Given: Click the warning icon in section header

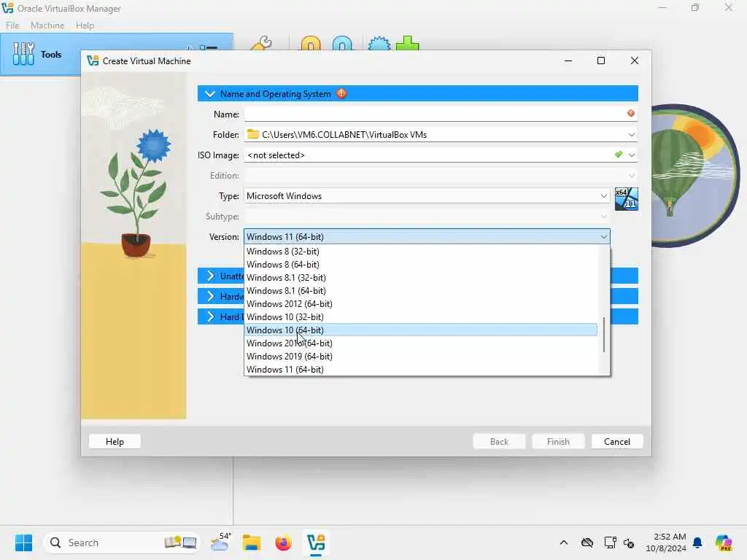Looking at the screenshot, I should 341,93.
